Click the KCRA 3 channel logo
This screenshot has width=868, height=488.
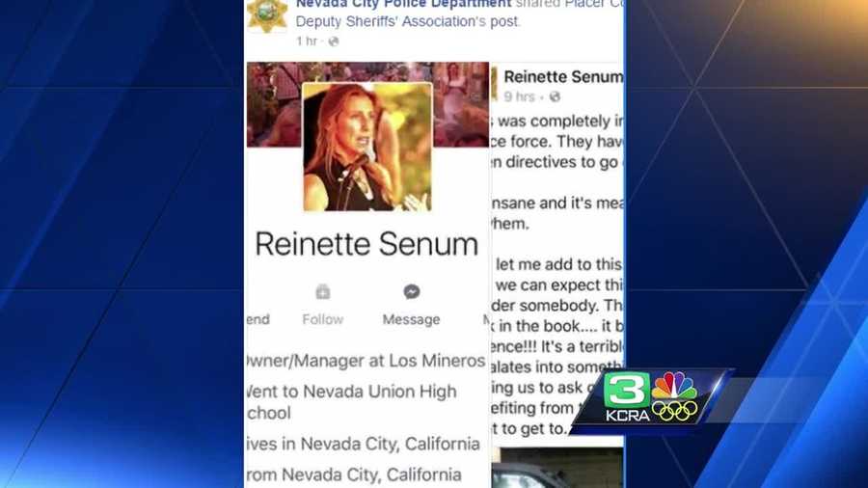(627, 397)
